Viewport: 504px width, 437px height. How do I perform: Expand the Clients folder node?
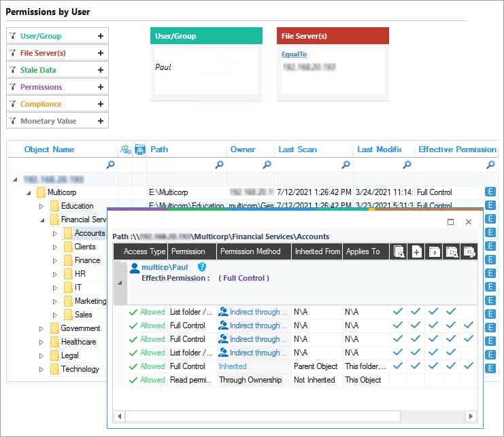tap(55, 247)
